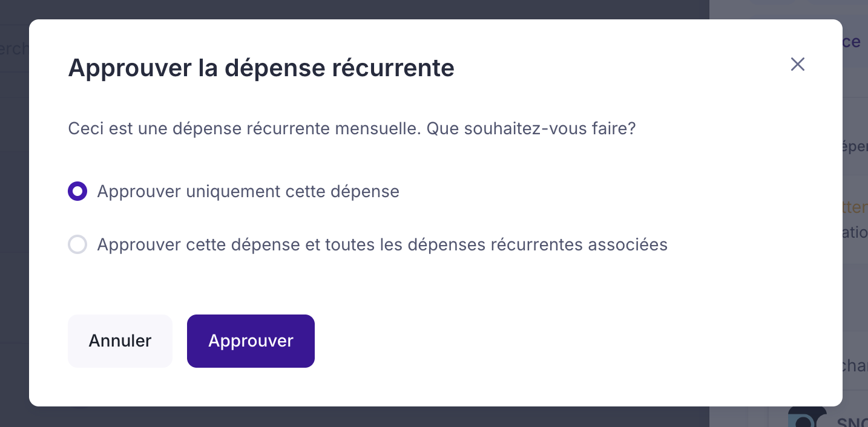This screenshot has width=868, height=427.
Task: Click the SNC merchant name behind the dialog
Action: (852, 423)
